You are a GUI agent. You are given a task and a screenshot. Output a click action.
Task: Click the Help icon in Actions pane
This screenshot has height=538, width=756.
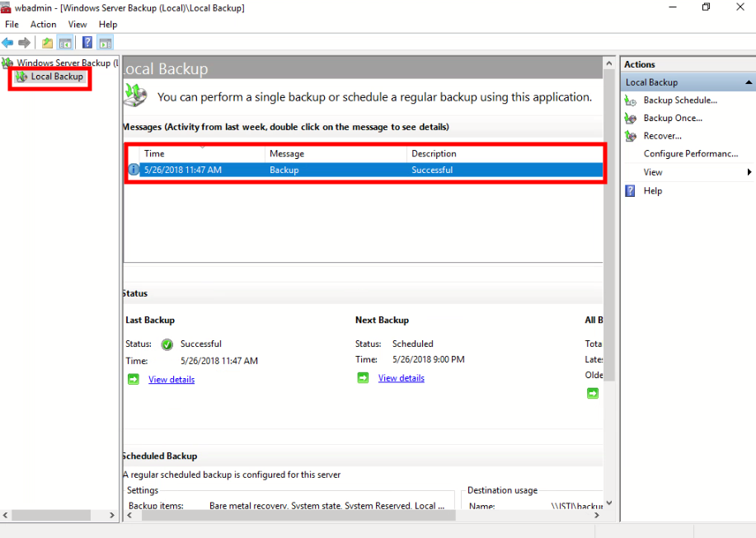coord(630,191)
